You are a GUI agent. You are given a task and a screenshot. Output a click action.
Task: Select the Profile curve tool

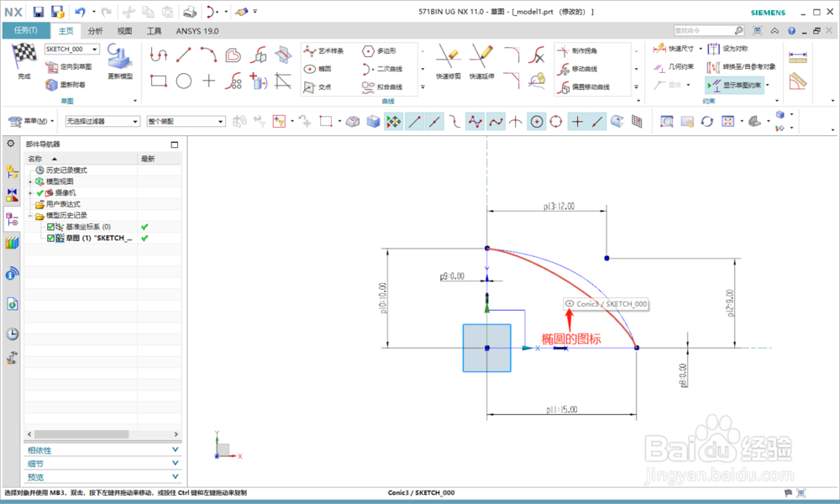[159, 54]
